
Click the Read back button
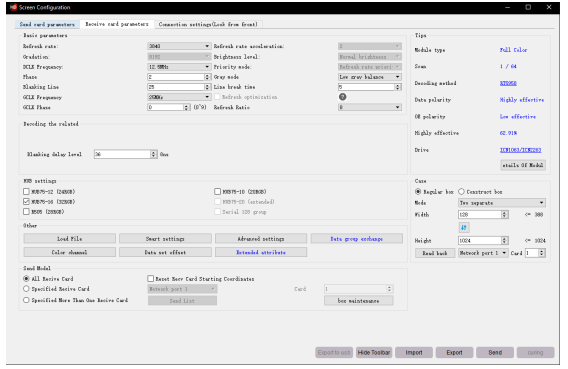(x=435, y=253)
